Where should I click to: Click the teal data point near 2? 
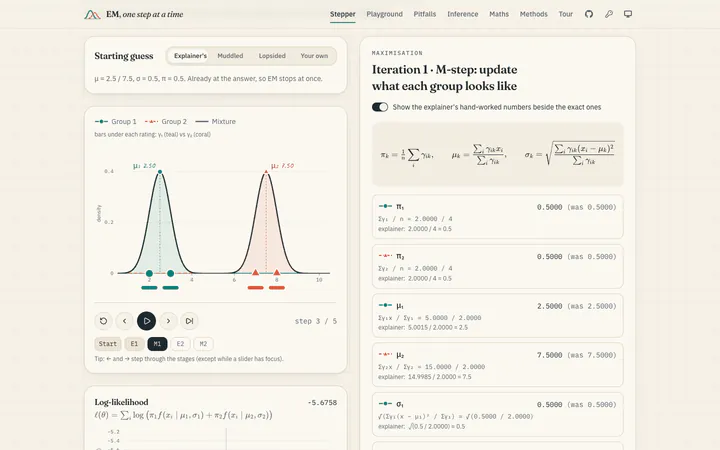point(149,273)
